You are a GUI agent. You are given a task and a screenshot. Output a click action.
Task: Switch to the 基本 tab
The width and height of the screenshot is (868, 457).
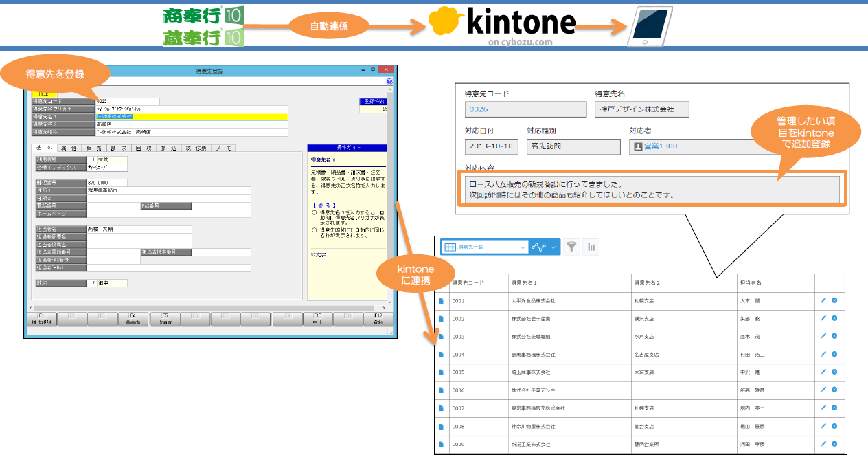point(45,148)
